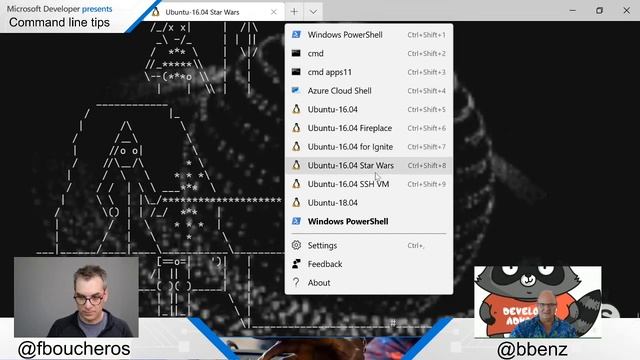Click the console icon next to cmd apps11
This screenshot has width=640, height=360.
(x=296, y=72)
